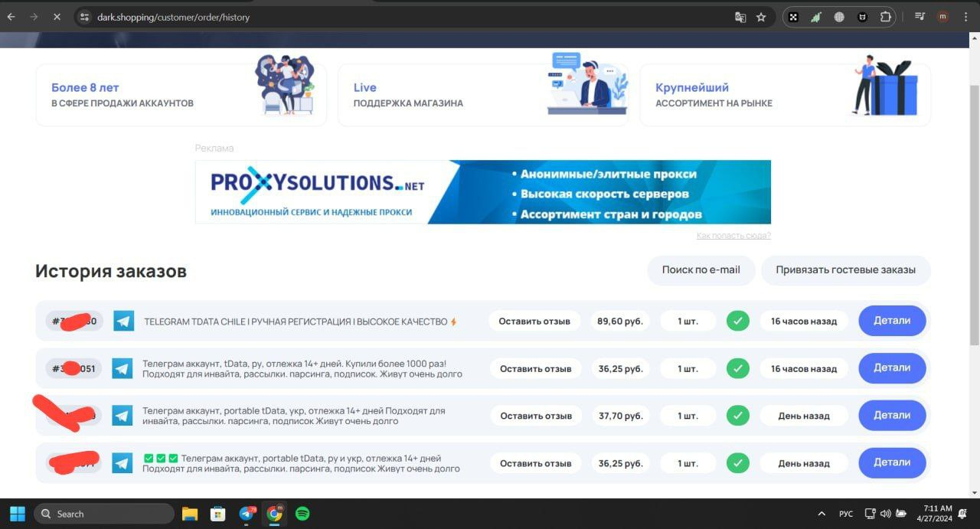Screen dimensions: 980x529
Task: Click the 89,60 руб. price
Action: click(x=619, y=322)
